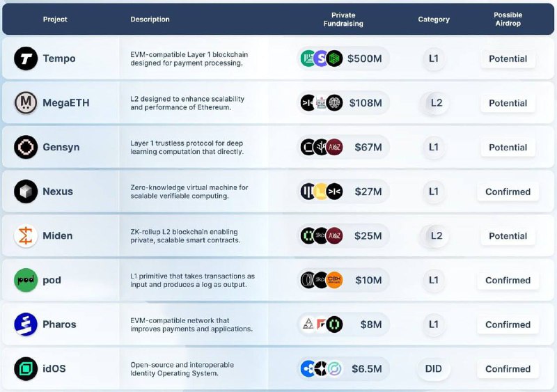Click the Tempo project logo icon
557x392 pixels.
coord(26,59)
